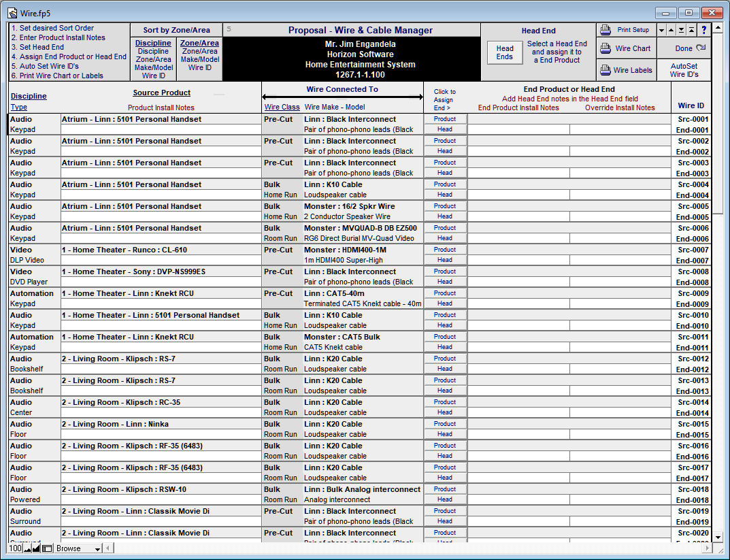Select Linn : Bulk Analog interconnect wire

[362, 489]
